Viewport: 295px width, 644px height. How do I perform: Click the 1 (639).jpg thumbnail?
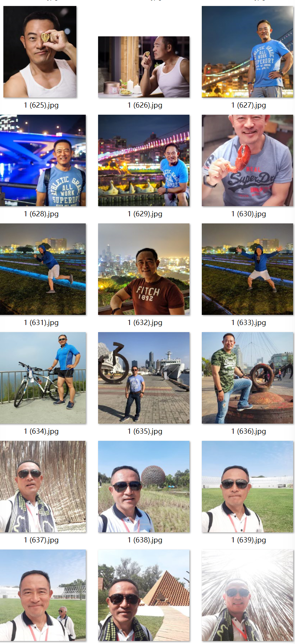pos(247,487)
